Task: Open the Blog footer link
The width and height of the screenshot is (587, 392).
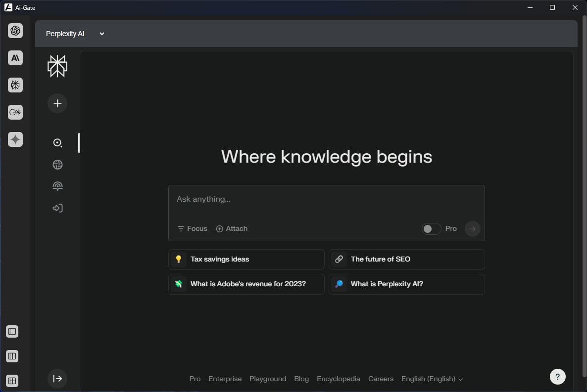Action: [301, 379]
